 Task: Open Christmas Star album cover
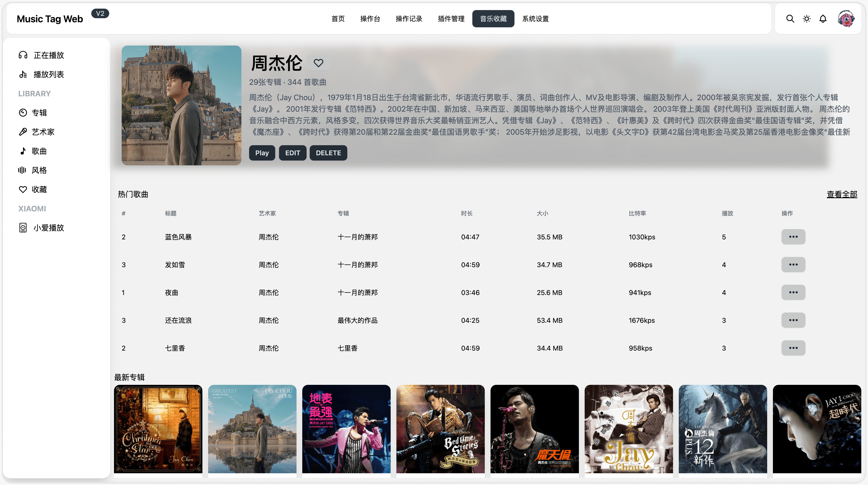(158, 429)
